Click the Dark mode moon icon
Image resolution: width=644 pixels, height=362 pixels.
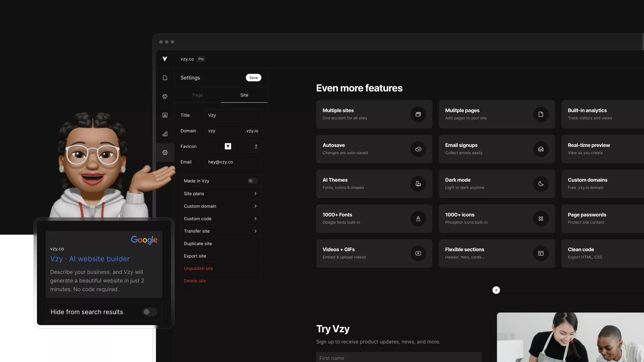(541, 184)
